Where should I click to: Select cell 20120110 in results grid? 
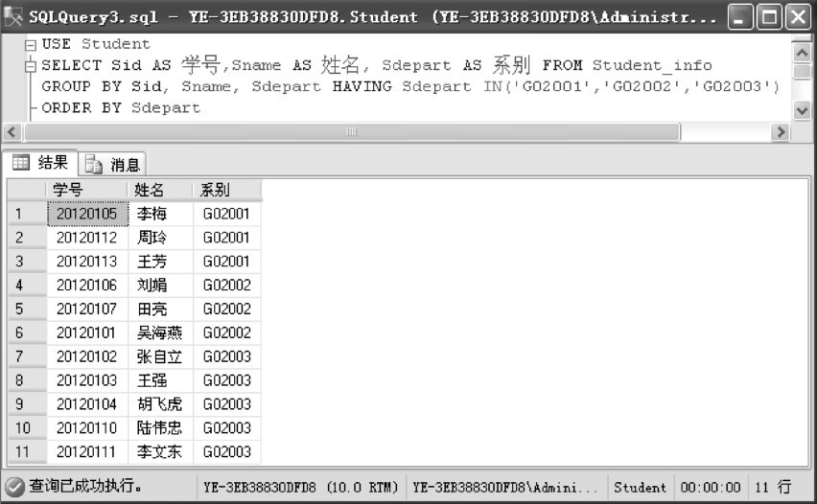tap(87, 428)
